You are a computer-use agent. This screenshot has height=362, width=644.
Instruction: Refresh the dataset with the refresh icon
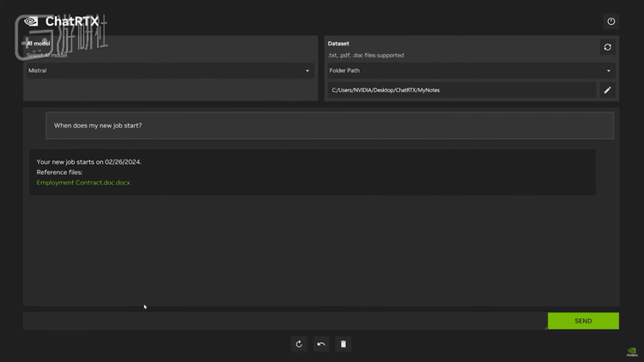[x=607, y=47]
